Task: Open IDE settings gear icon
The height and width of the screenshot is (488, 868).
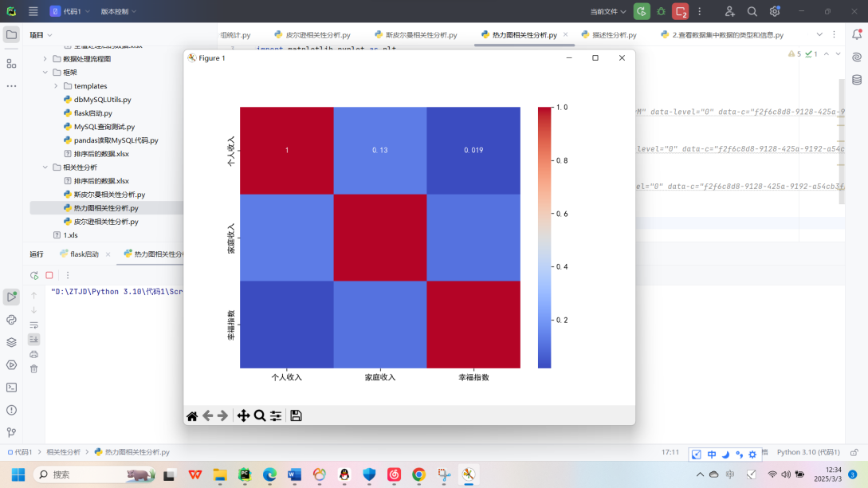Action: (775, 11)
